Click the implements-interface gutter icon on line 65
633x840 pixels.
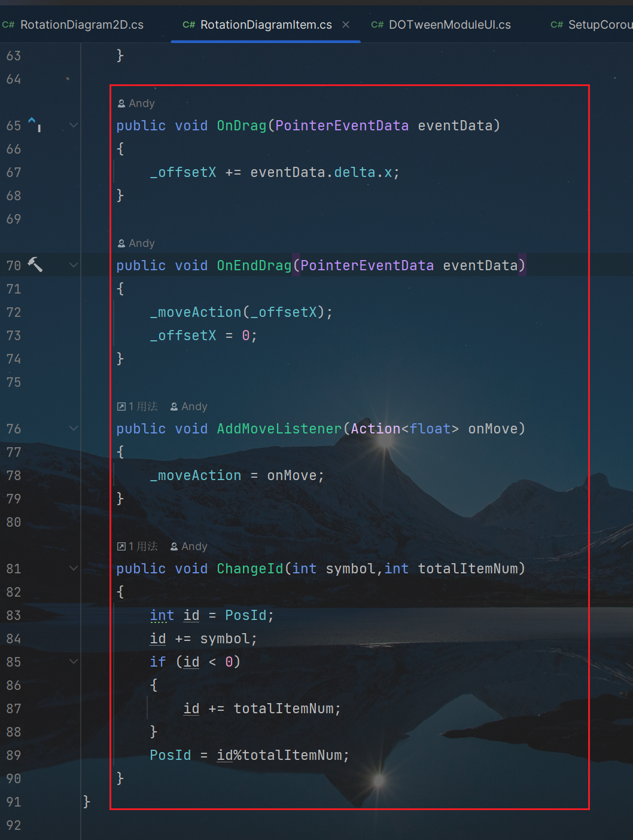pos(34,124)
